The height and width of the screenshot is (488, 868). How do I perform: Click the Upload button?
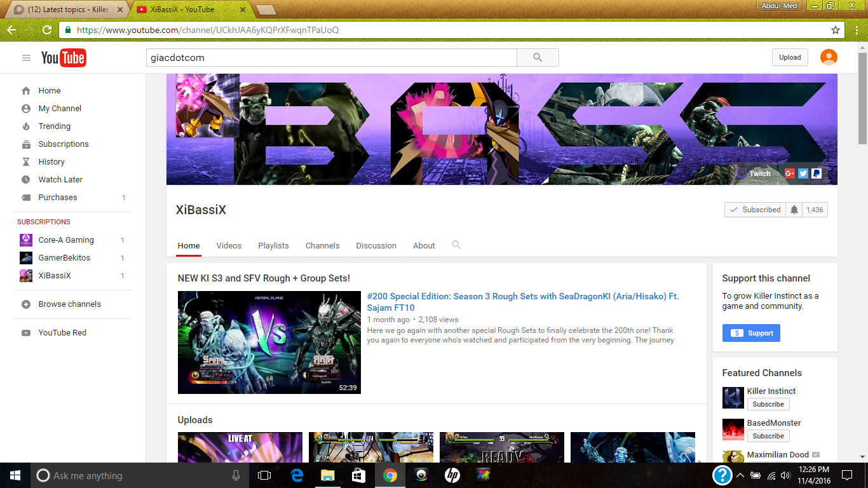click(790, 57)
